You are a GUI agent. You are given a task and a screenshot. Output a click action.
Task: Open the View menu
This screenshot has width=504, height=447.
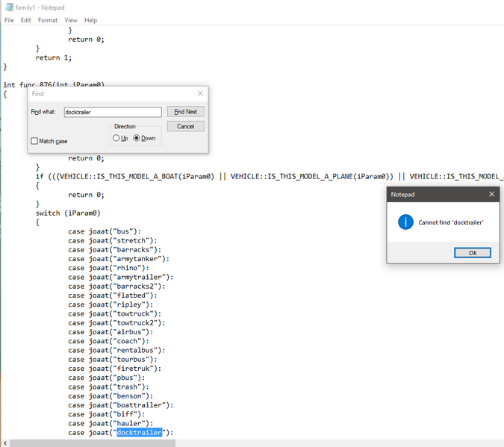(71, 20)
